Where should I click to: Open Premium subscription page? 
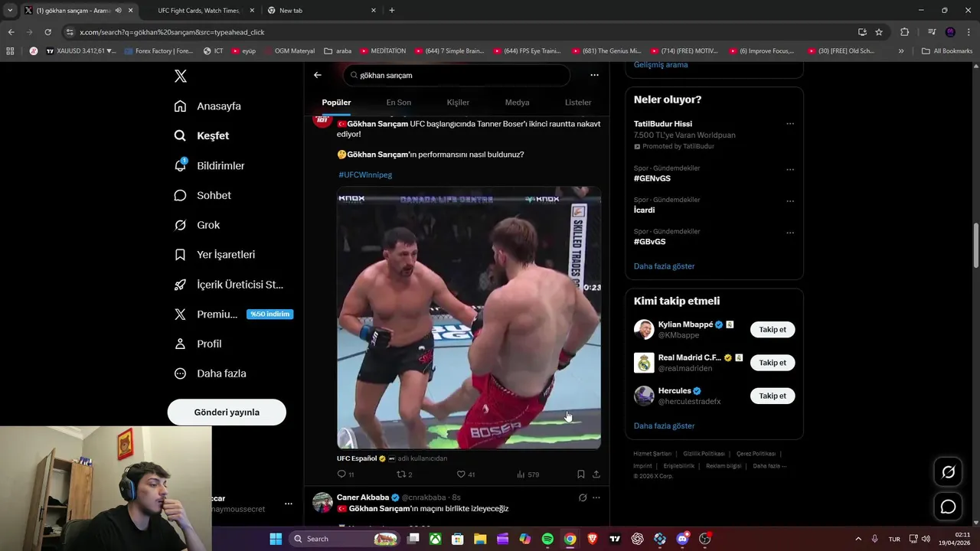(233, 314)
